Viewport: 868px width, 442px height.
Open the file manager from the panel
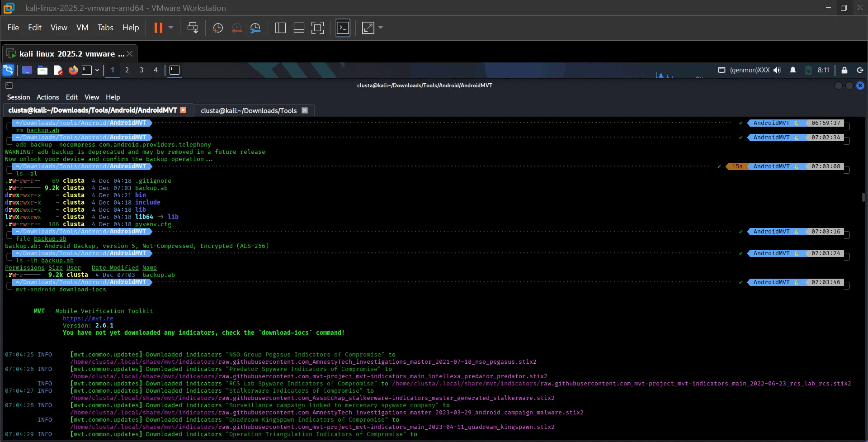coord(42,70)
